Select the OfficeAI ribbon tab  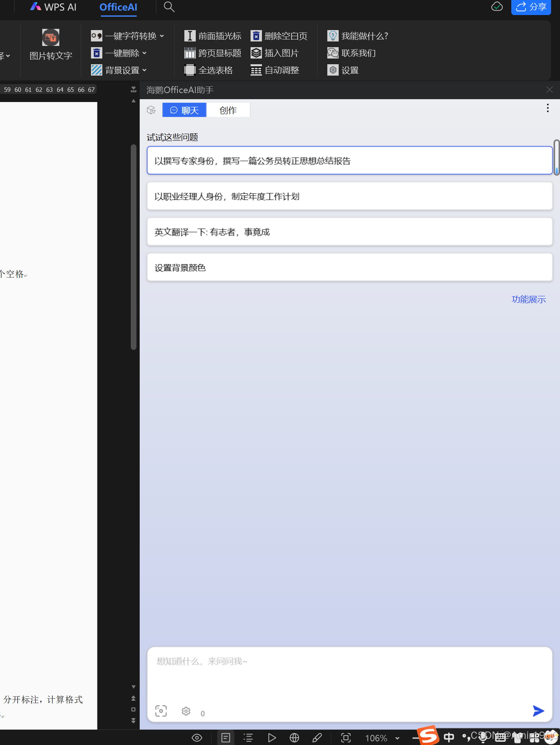[x=118, y=7]
